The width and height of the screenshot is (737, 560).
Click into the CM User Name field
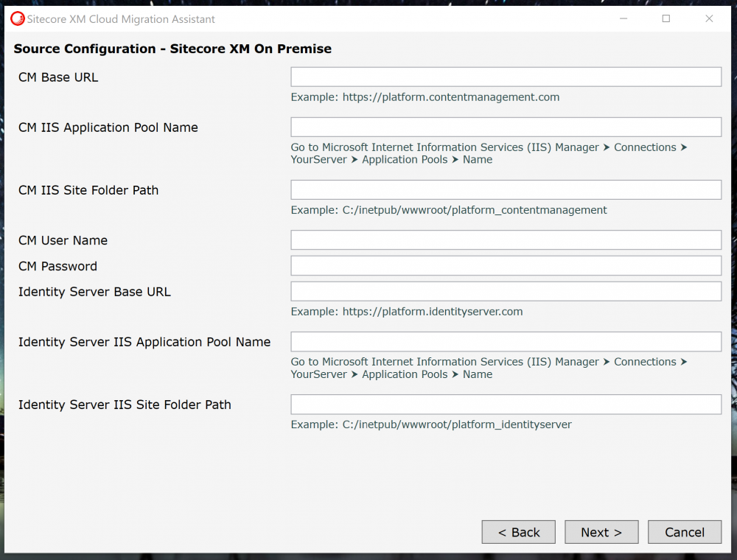pyautogui.click(x=506, y=239)
